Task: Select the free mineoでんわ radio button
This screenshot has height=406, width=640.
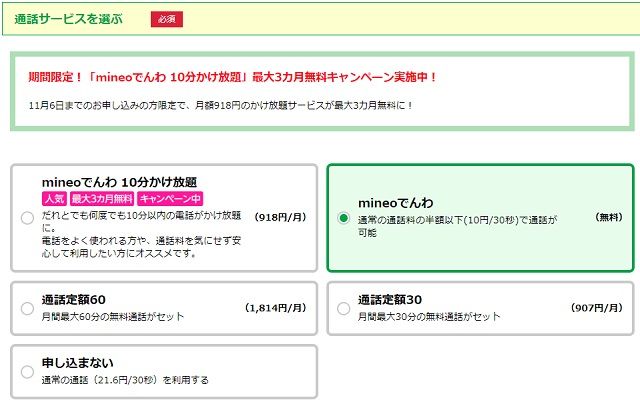Action: tap(344, 218)
